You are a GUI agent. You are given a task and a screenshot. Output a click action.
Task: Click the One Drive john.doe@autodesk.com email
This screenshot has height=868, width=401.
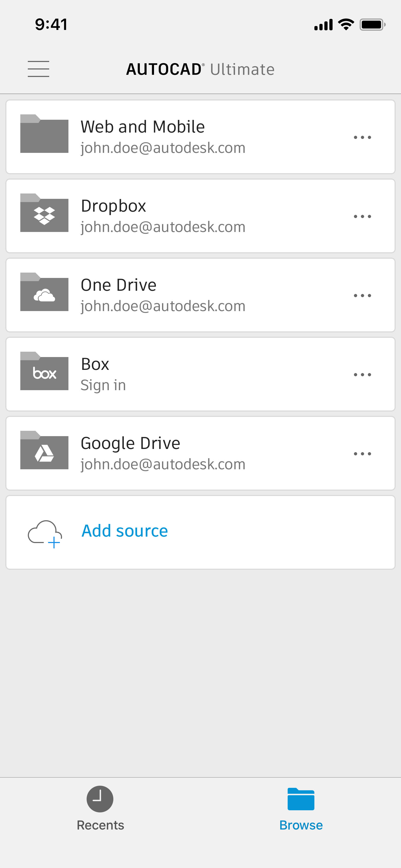point(163,306)
